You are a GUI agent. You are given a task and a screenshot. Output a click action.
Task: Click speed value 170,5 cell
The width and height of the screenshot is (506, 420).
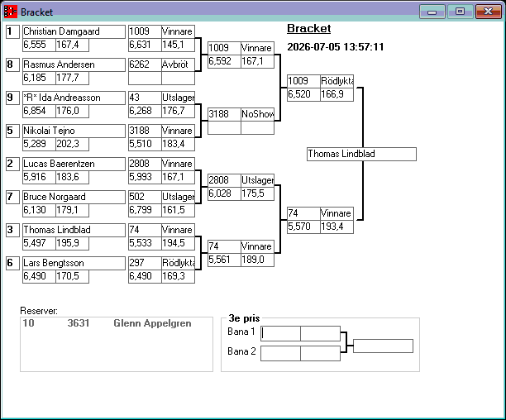point(72,276)
